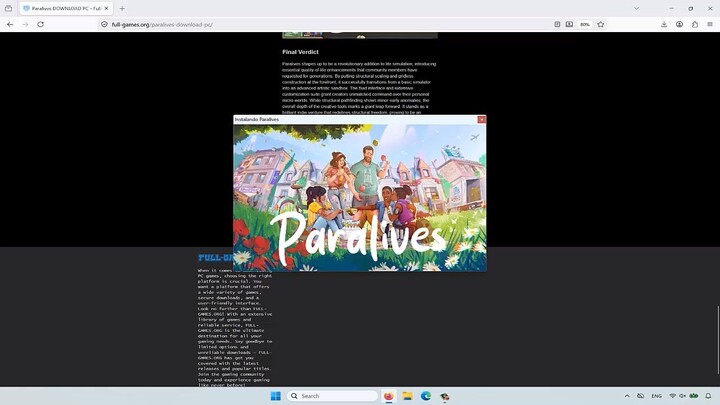
Task: Reload the current page
Action: [x=40, y=24]
